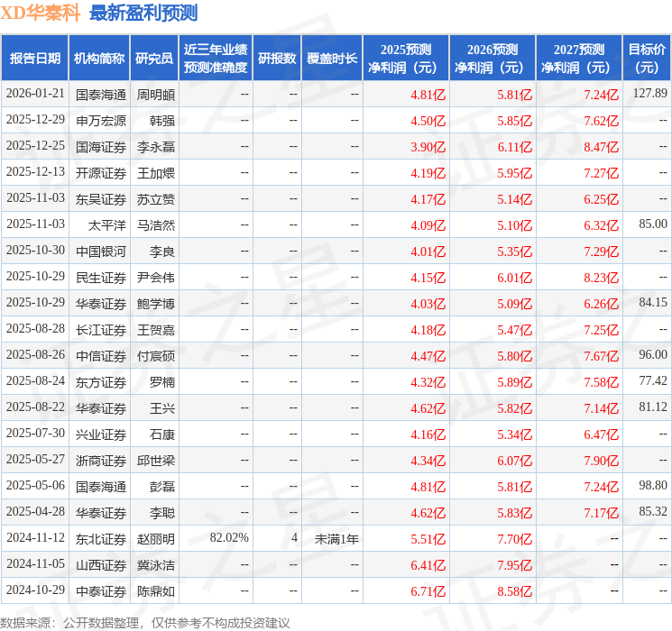This screenshot has width=672, height=631.
Task: Click institution 民生证券
Action: [101, 278]
